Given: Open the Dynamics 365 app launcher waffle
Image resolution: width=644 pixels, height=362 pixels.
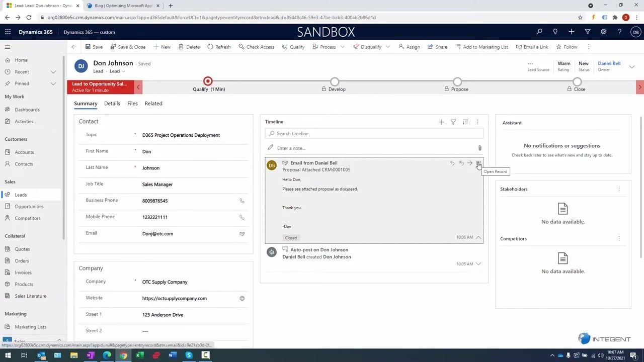Looking at the screenshot, I should 8,32.
